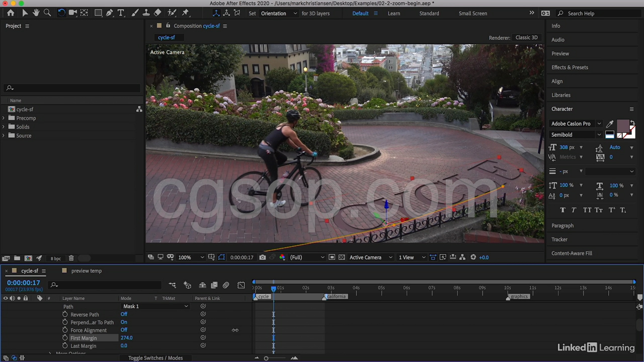644x362 pixels.
Task: Choose View Axis mode icon
Action: pos(237,13)
